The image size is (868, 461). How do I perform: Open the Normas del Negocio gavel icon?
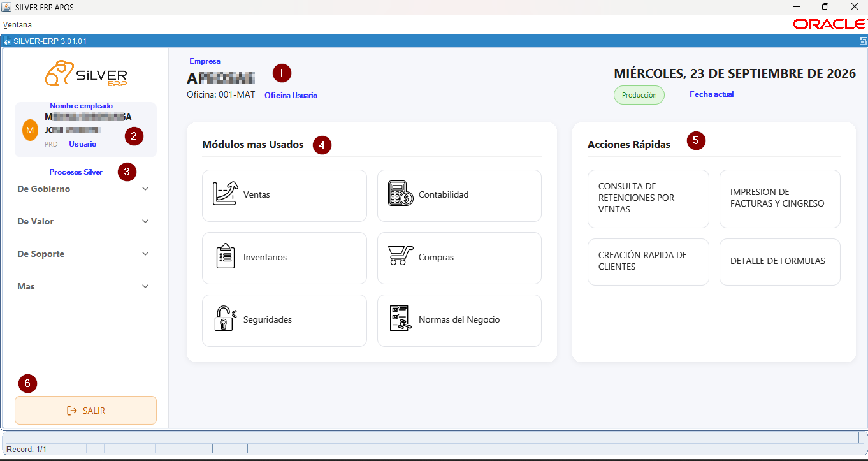coord(400,318)
